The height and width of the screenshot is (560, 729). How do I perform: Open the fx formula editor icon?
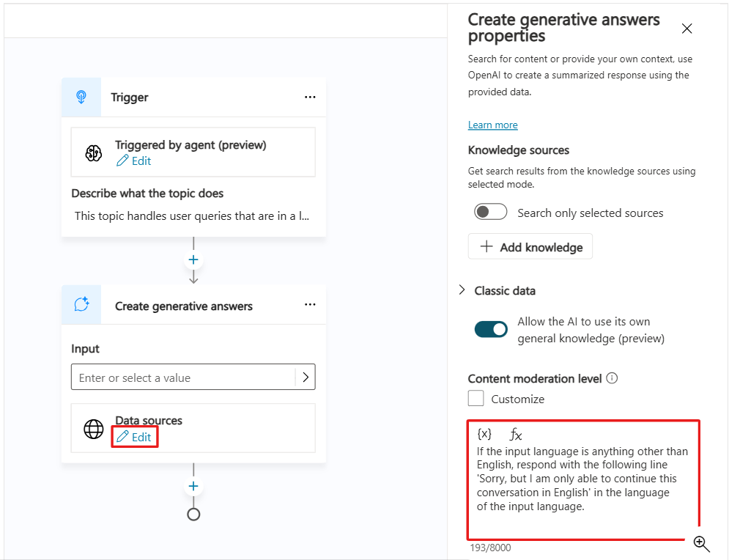coord(516,434)
